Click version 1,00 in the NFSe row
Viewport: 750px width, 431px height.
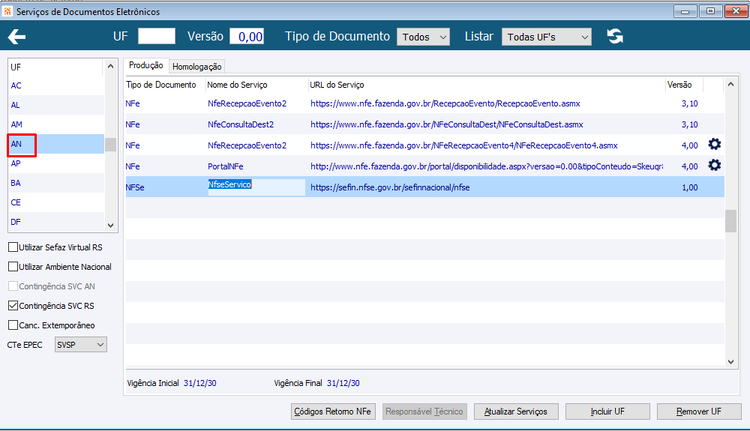[x=690, y=188]
